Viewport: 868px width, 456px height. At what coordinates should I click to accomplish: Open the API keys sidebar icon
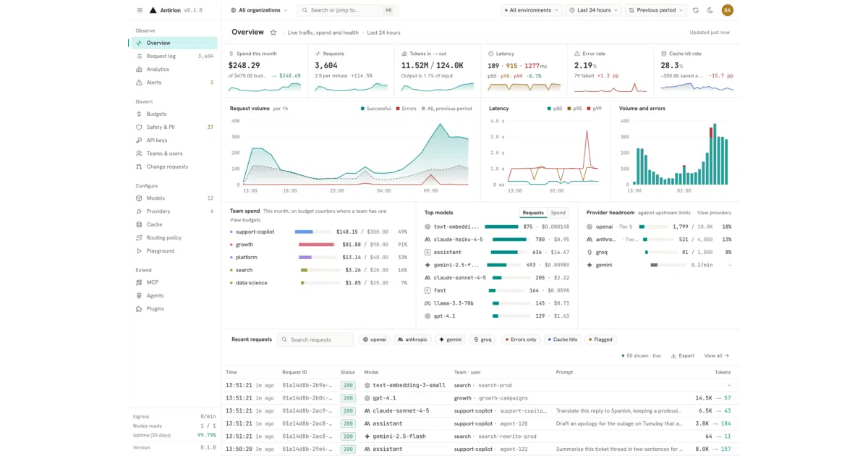pos(140,140)
